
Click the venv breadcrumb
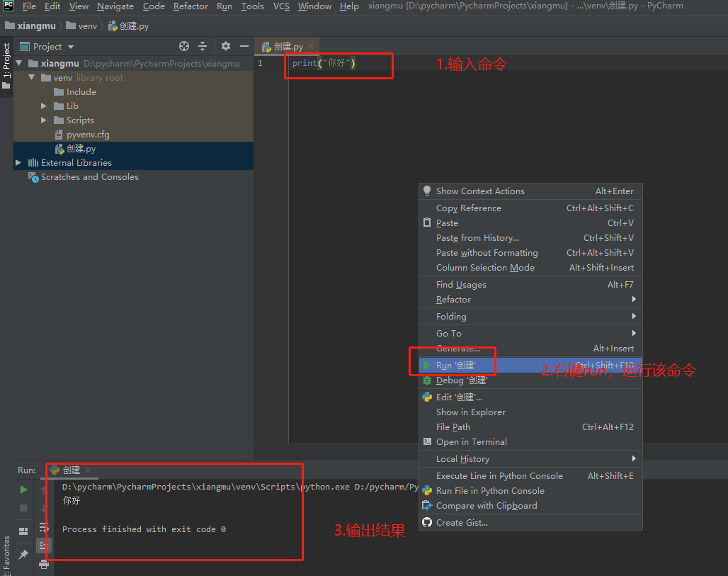81,26
